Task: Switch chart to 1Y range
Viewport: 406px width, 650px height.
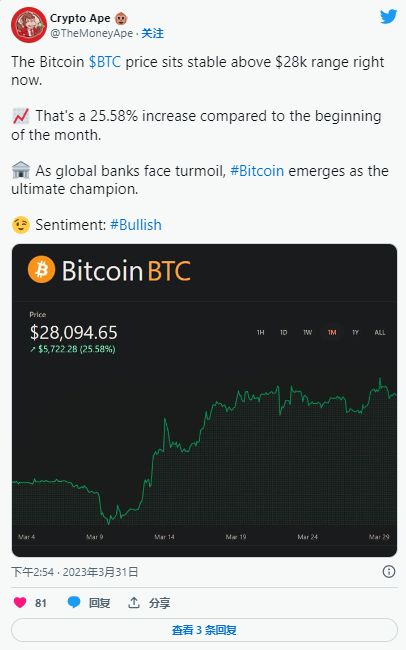Action: (355, 332)
